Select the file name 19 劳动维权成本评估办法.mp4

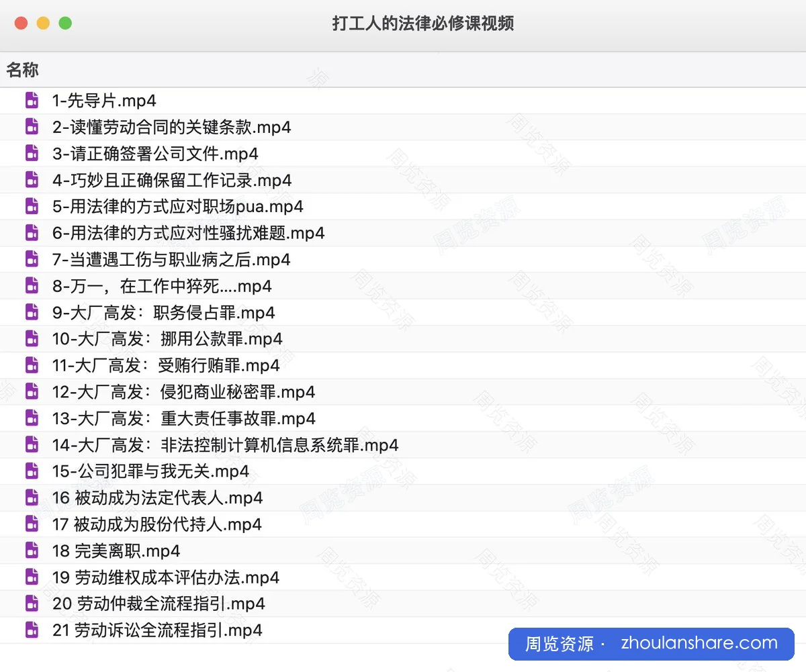click(166, 577)
